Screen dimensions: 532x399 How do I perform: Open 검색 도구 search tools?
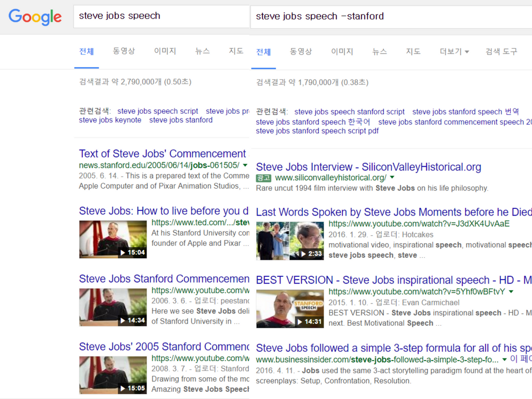pos(501,51)
